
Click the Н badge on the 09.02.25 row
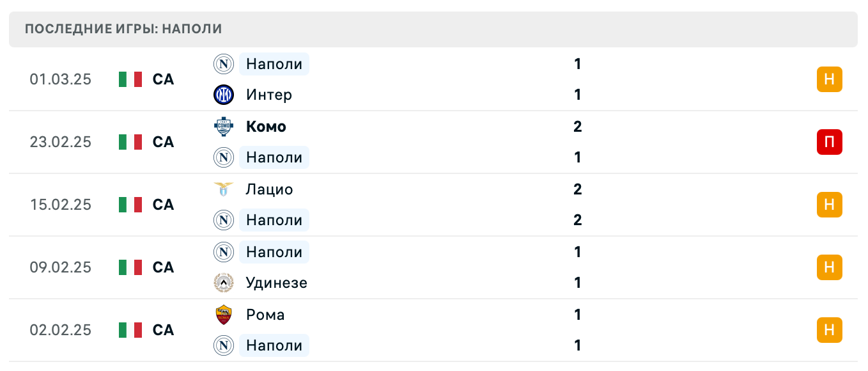click(x=829, y=267)
